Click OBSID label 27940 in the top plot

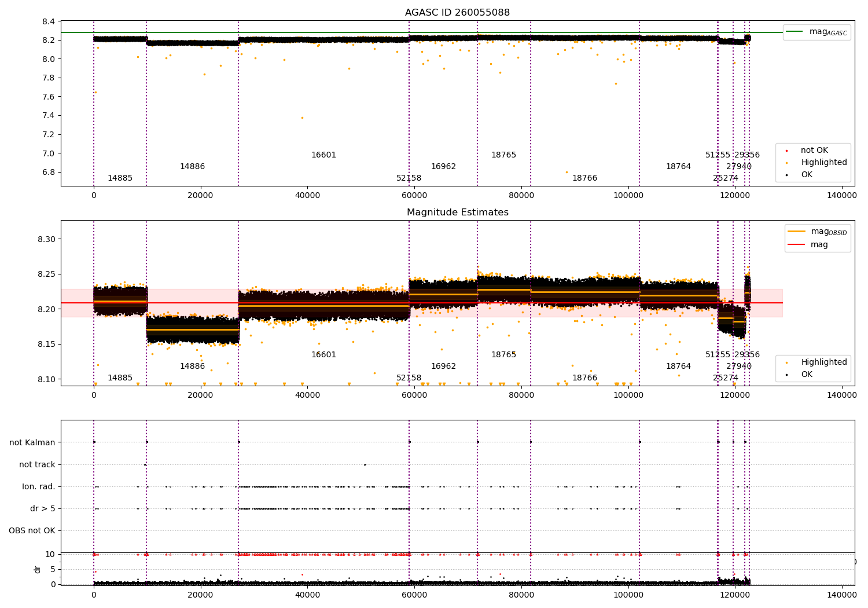[x=739, y=167]
